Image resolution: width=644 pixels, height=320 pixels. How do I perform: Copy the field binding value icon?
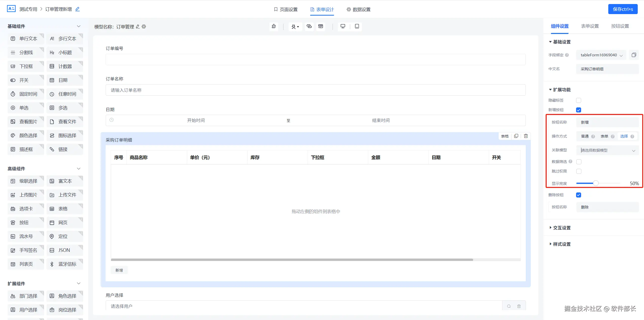pos(634,55)
